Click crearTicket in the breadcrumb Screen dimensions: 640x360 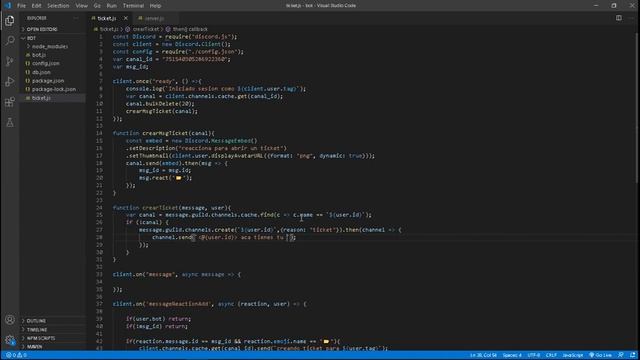(x=145, y=29)
